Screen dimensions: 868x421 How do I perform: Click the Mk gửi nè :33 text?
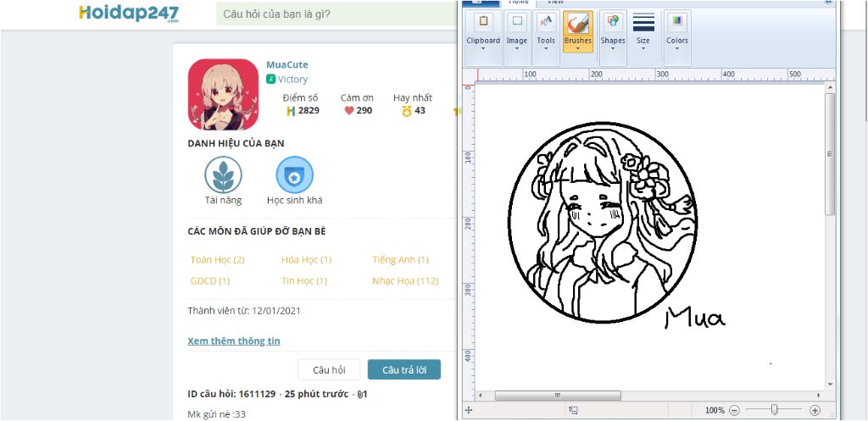[216, 414]
